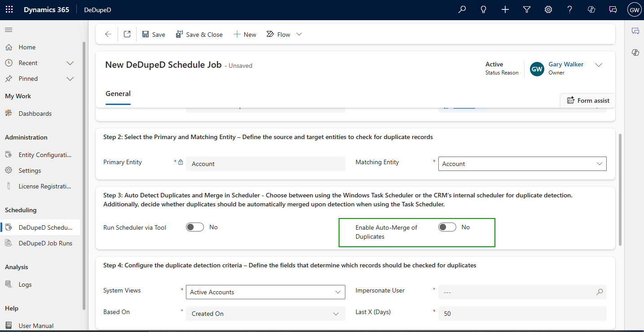Viewport: 644px width, 332px height.
Task: Click the search magnifier icon in header
Action: (x=462, y=9)
